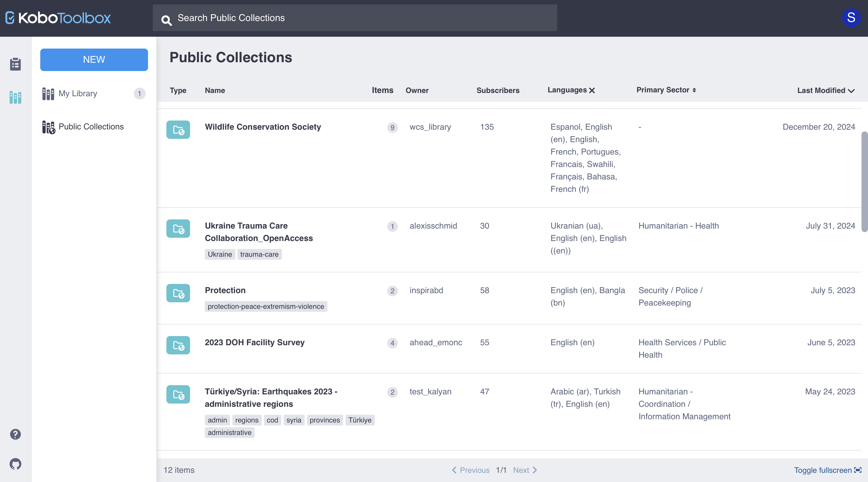
Task: Click the search magnifier icon
Action: (166, 20)
